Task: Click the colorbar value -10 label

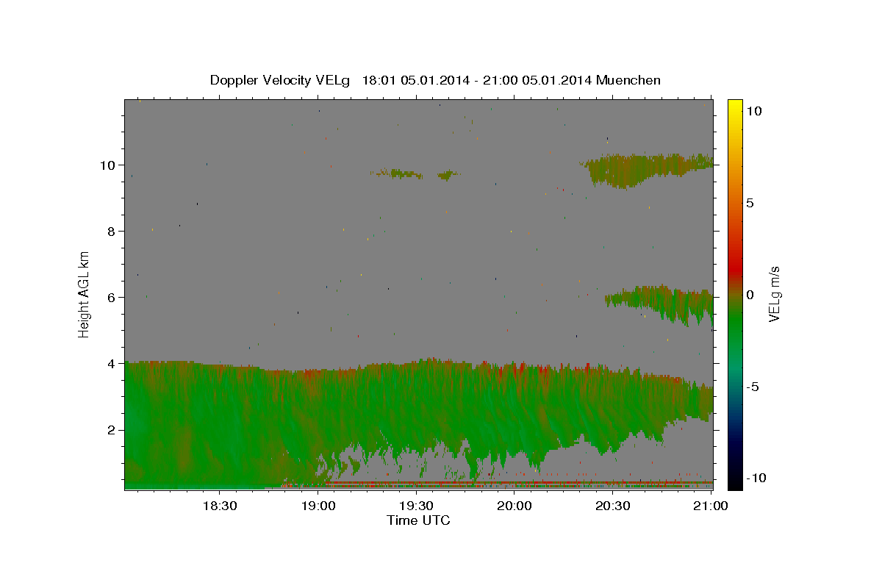Action: tap(756, 478)
